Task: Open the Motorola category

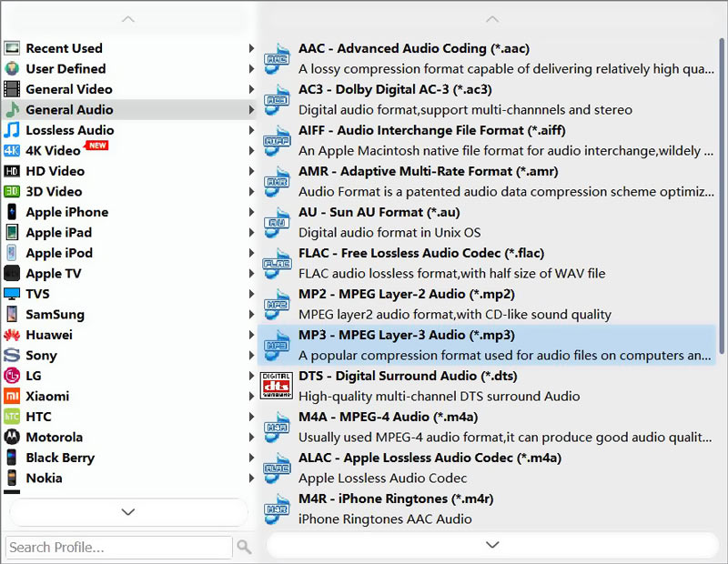Action: [x=129, y=437]
